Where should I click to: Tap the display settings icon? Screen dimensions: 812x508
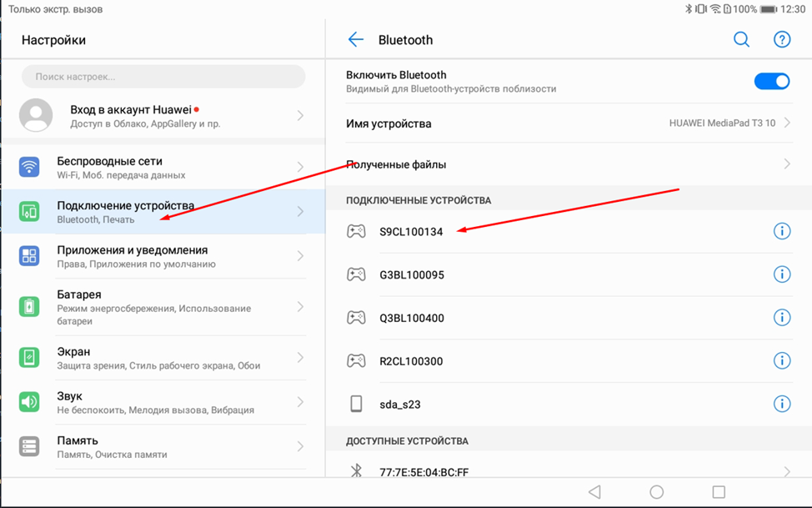pos(29,358)
